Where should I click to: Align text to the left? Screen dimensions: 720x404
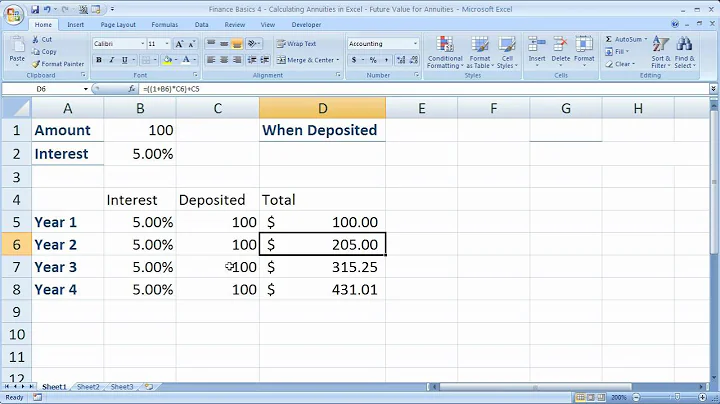[x=211, y=60]
